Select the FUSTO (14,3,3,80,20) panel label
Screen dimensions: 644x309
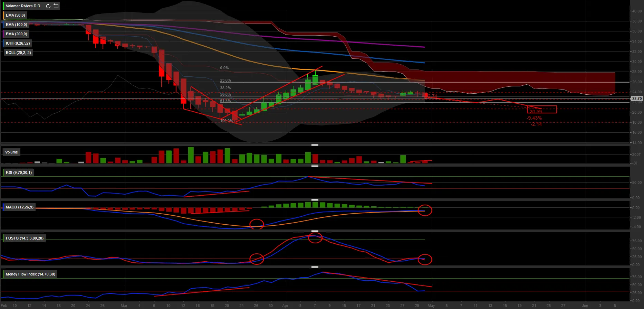pos(25,238)
